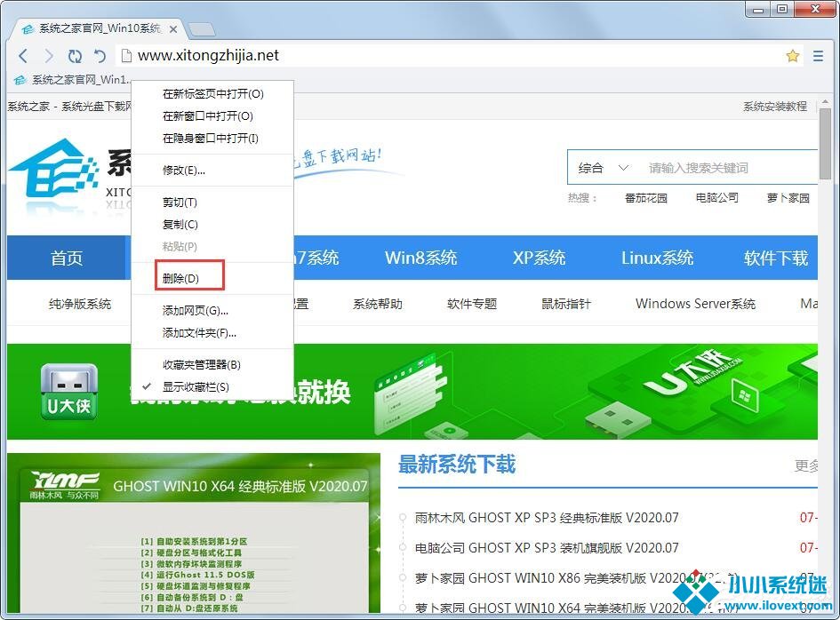Open the 纯净版系统 sub-navigation link
This screenshot has width=840, height=620.
pos(80,304)
